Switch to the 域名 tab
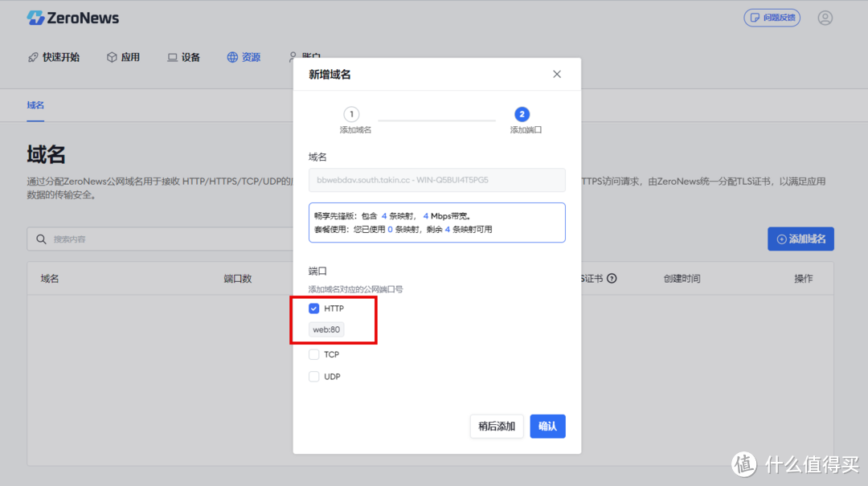The width and height of the screenshot is (868, 486). 35,105
